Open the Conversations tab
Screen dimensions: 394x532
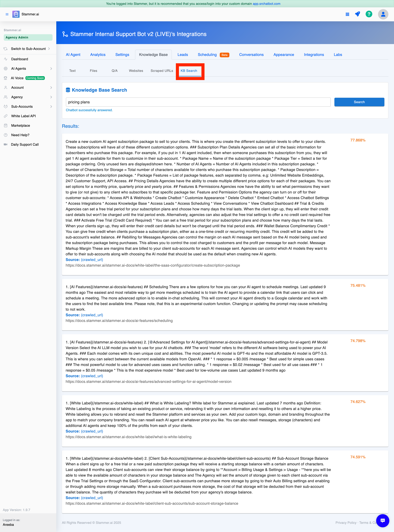(x=251, y=55)
